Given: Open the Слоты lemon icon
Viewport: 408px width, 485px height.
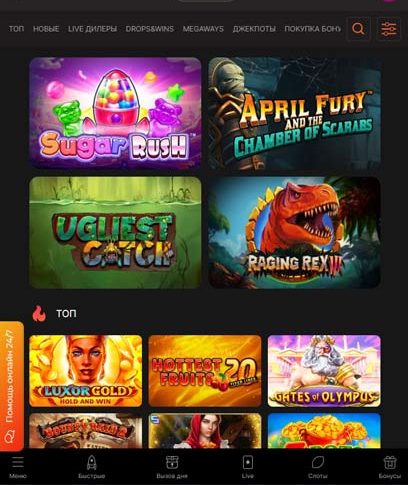Looking at the screenshot, I should click(x=318, y=463).
